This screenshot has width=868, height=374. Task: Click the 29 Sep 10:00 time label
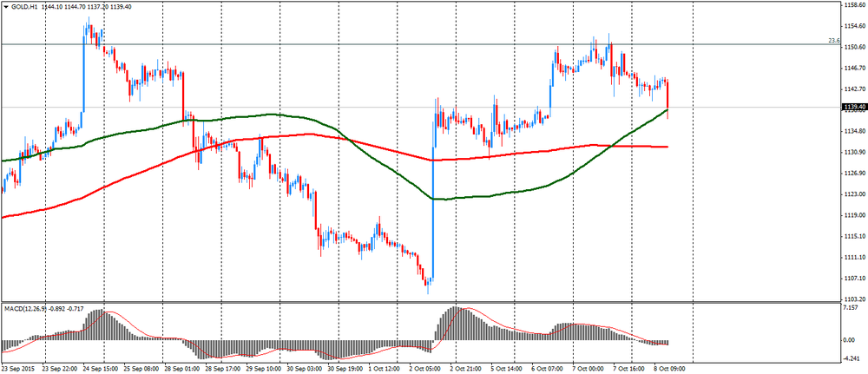[x=265, y=367]
